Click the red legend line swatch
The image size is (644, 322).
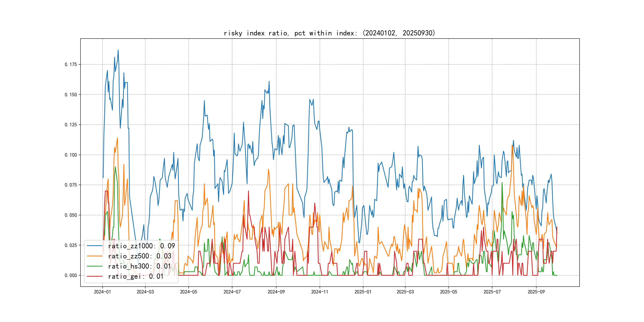coord(95,276)
